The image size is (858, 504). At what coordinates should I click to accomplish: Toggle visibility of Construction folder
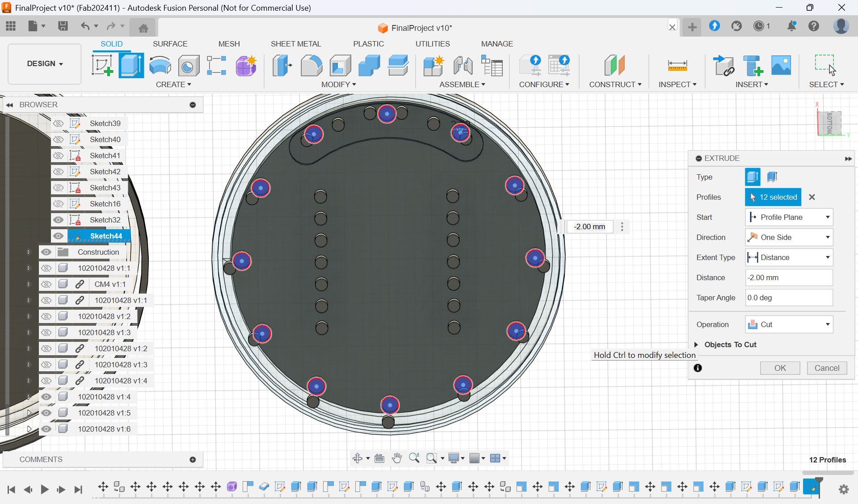coord(46,252)
